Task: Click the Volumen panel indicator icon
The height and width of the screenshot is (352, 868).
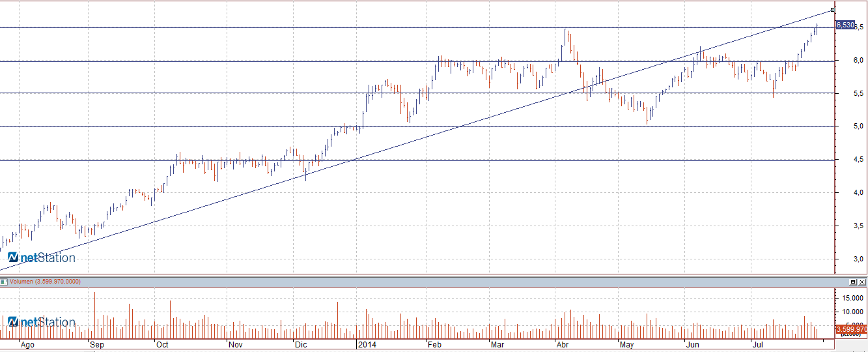Action: (4, 282)
